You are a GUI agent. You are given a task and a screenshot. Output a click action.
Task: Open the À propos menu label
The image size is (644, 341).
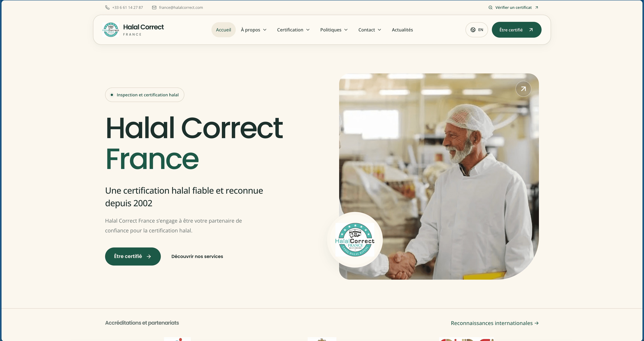pyautogui.click(x=250, y=30)
